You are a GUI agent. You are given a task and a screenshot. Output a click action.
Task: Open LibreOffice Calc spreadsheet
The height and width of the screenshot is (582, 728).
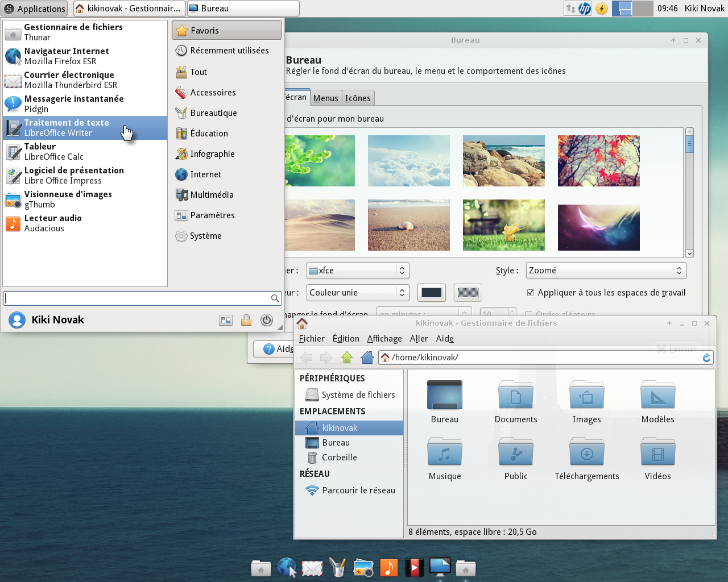click(85, 152)
